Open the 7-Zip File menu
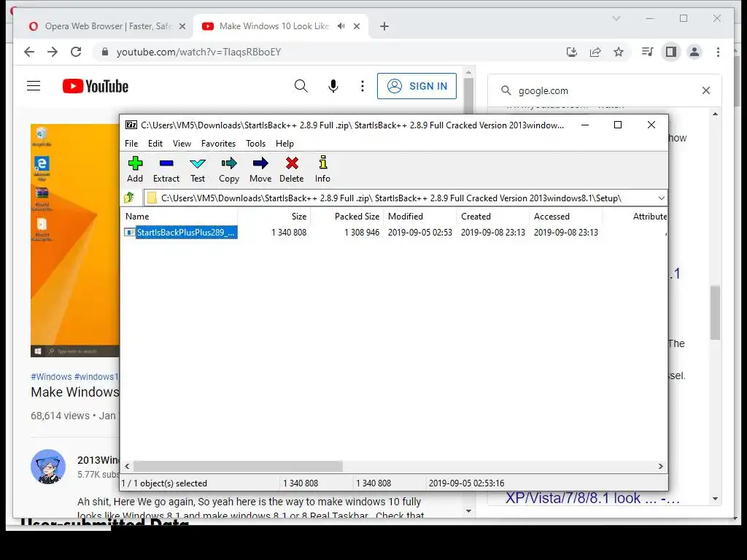The height and width of the screenshot is (560, 747). 131,144
